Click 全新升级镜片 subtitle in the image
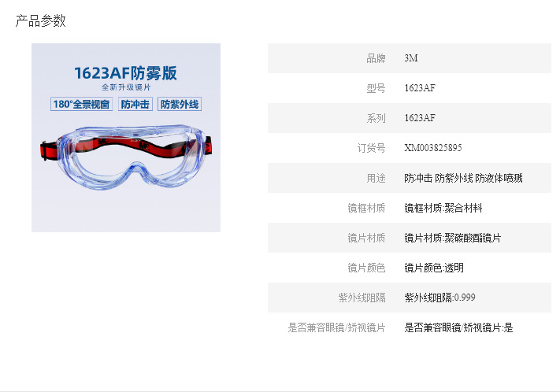 click(126, 87)
